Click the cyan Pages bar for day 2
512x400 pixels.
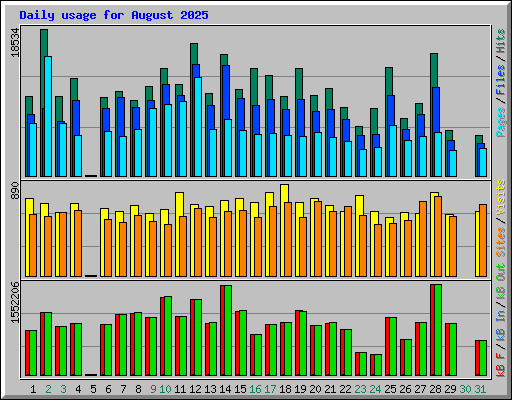(x=48, y=116)
